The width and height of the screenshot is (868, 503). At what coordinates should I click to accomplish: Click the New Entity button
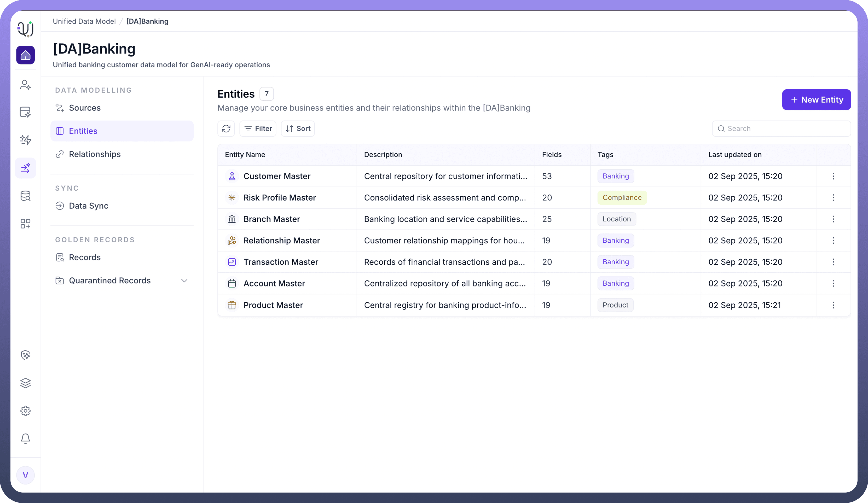tap(816, 100)
